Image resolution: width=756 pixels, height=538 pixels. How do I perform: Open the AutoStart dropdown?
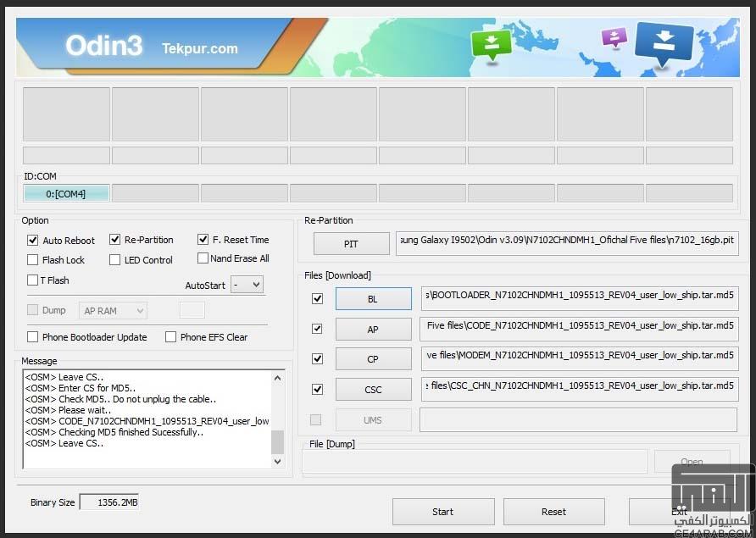pos(247,285)
